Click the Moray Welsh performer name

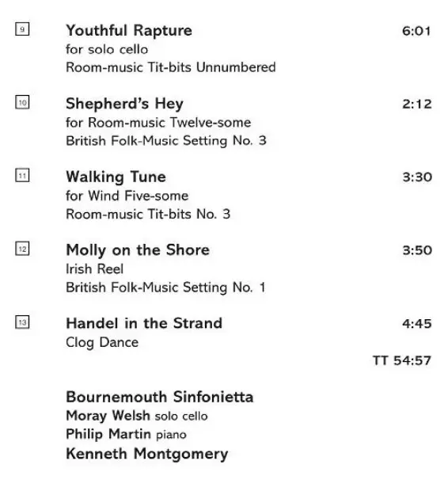coord(108,416)
